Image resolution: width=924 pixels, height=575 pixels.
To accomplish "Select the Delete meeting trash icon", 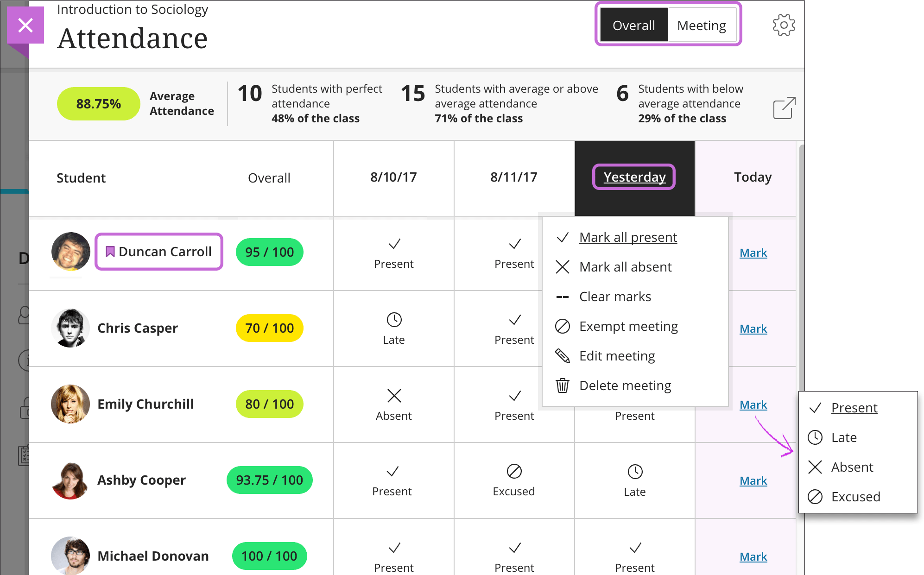I will (x=563, y=385).
